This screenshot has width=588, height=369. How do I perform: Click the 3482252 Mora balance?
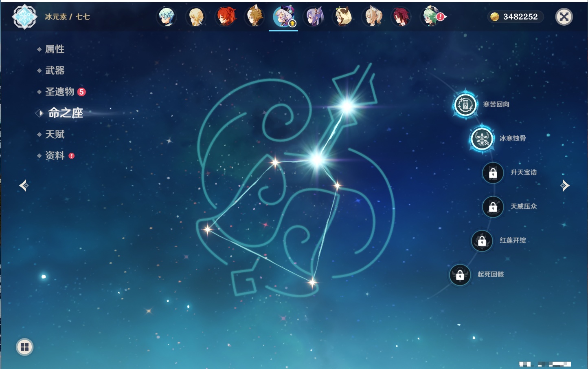point(520,17)
